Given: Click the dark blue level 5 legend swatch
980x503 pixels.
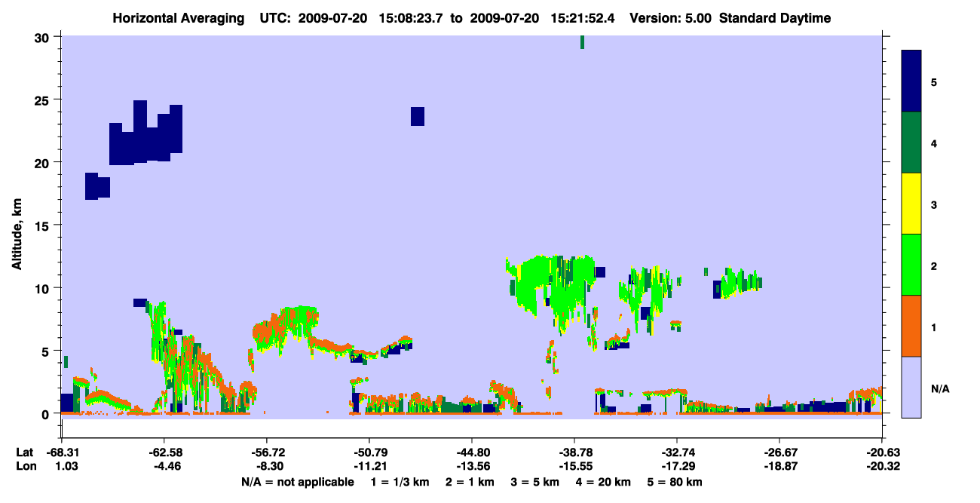Looking at the screenshot, I should [911, 81].
